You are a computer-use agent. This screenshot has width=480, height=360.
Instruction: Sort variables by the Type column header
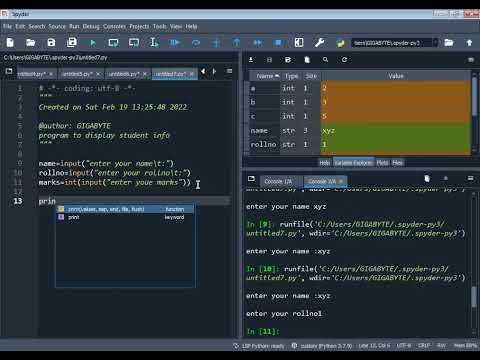click(x=291, y=76)
